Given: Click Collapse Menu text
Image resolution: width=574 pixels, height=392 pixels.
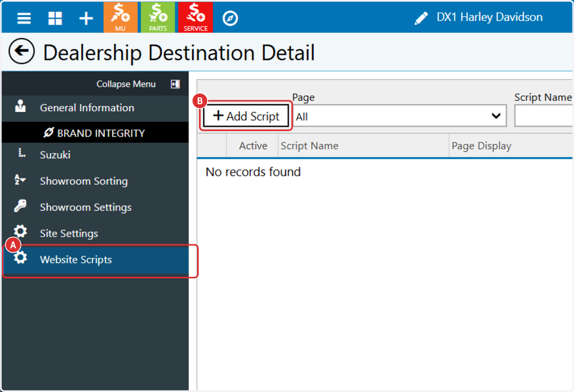Looking at the screenshot, I should coord(126,84).
